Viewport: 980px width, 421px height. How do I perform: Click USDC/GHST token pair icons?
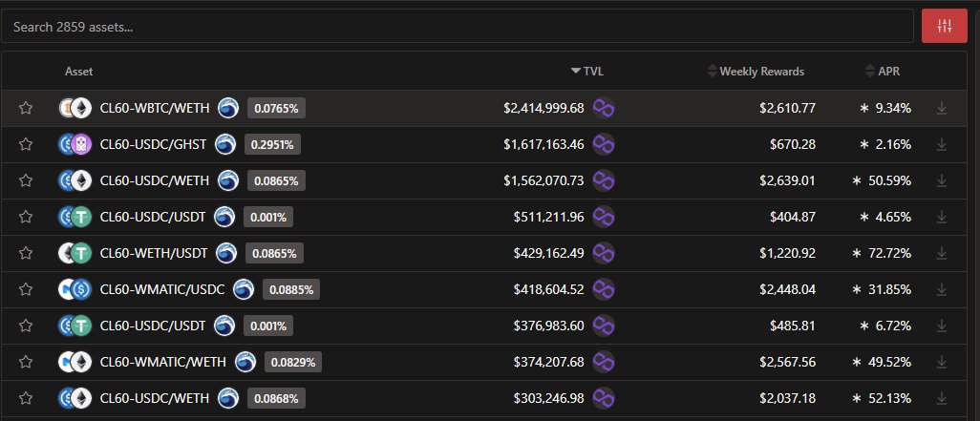[75, 144]
